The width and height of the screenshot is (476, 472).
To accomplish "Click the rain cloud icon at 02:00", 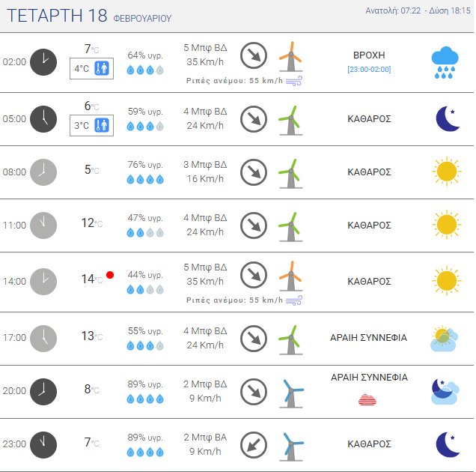I will click(x=445, y=61).
